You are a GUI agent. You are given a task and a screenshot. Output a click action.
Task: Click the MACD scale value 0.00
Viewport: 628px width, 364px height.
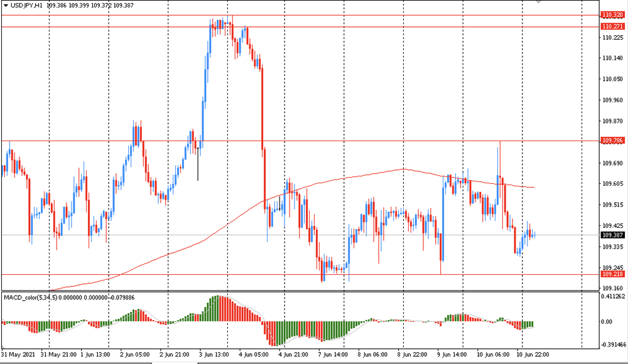(607, 321)
